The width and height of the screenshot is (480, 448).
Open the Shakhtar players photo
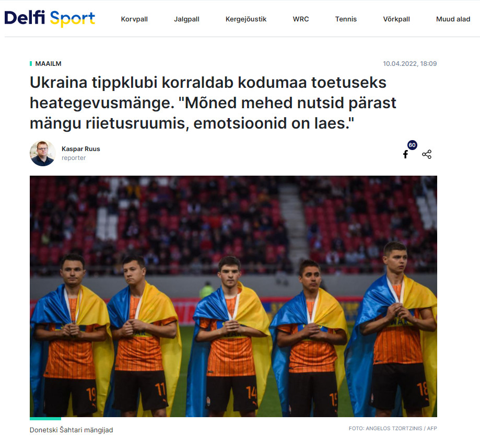tap(233, 296)
